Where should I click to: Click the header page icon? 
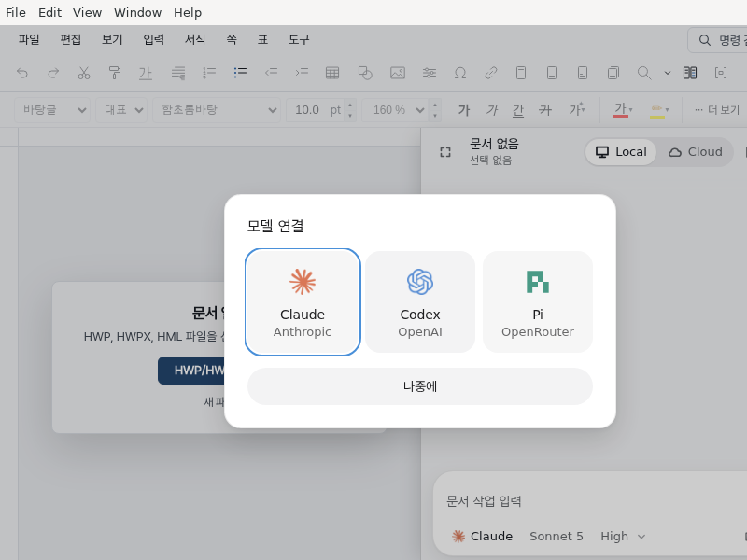tap(521, 73)
